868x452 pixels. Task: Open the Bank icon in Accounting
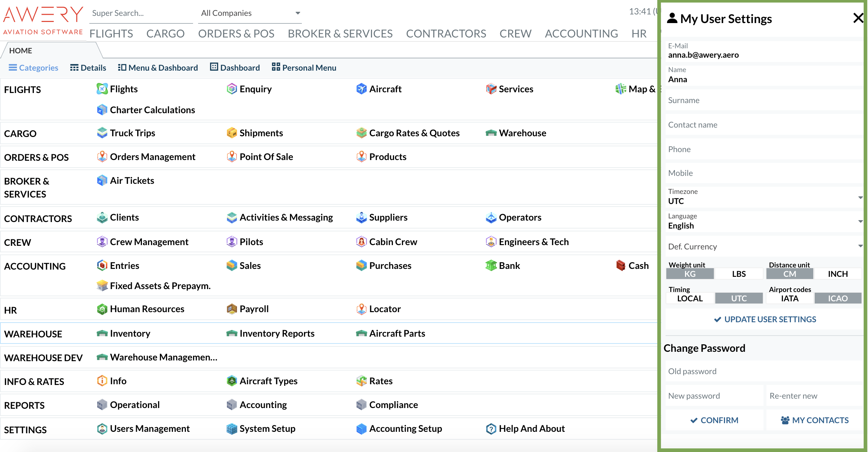point(491,266)
